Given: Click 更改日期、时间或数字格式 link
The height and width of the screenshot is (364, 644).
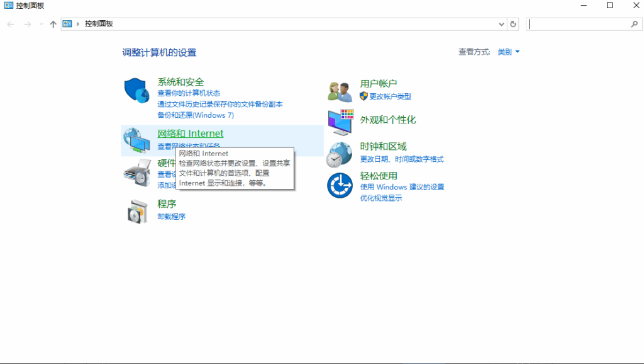Looking at the screenshot, I should (401, 159).
